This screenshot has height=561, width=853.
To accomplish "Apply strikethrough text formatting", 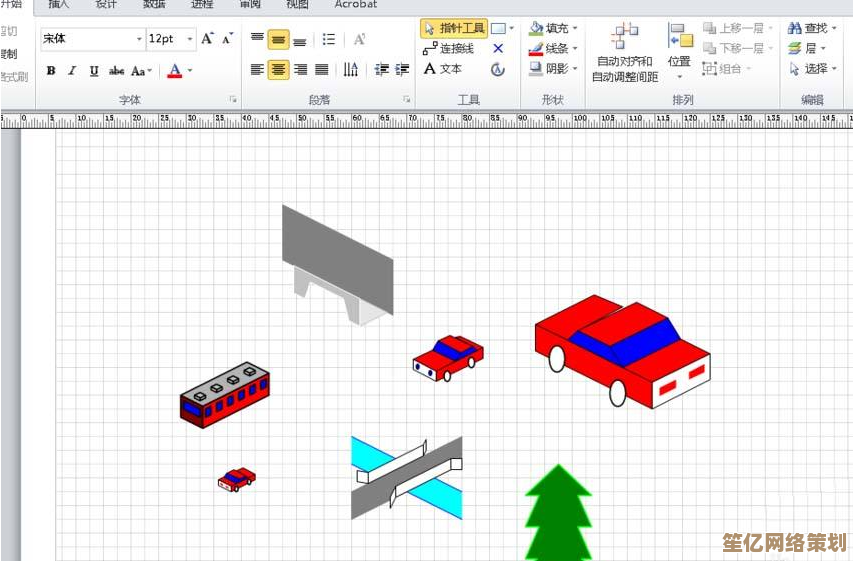I will coord(116,71).
